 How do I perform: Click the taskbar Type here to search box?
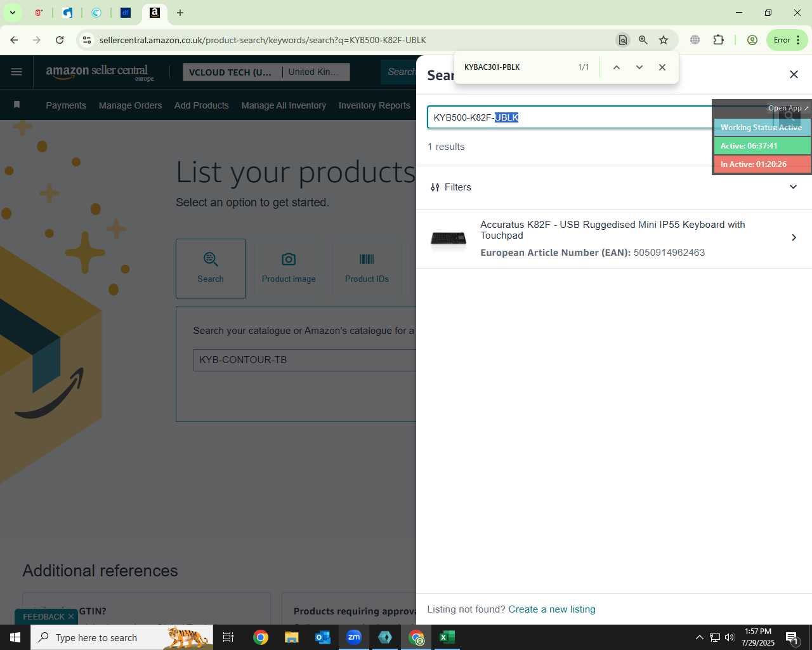pyautogui.click(x=122, y=637)
